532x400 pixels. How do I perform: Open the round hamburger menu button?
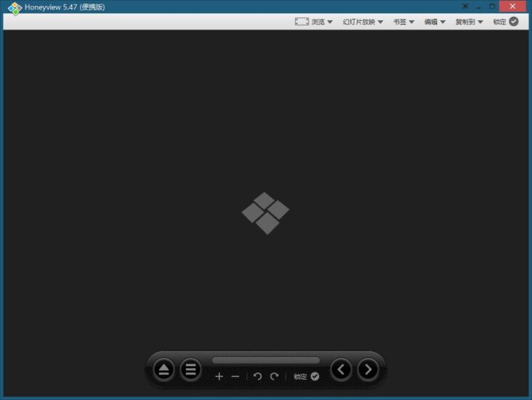(x=190, y=370)
